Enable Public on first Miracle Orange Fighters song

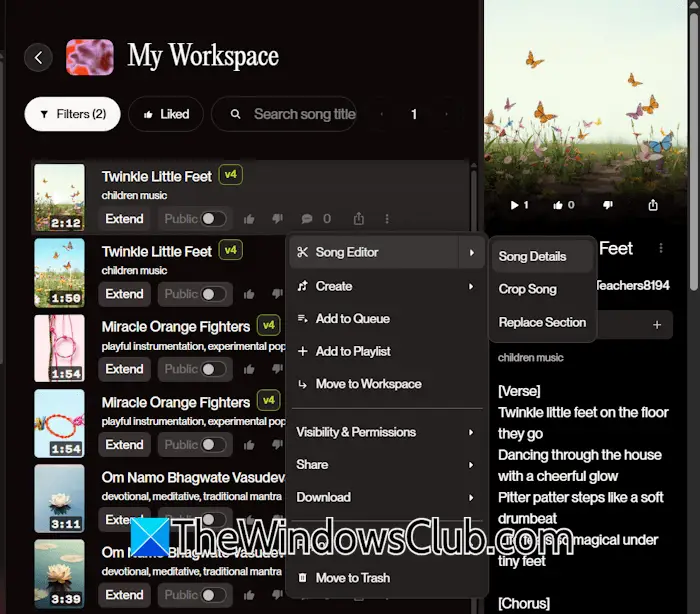pyautogui.click(x=213, y=369)
